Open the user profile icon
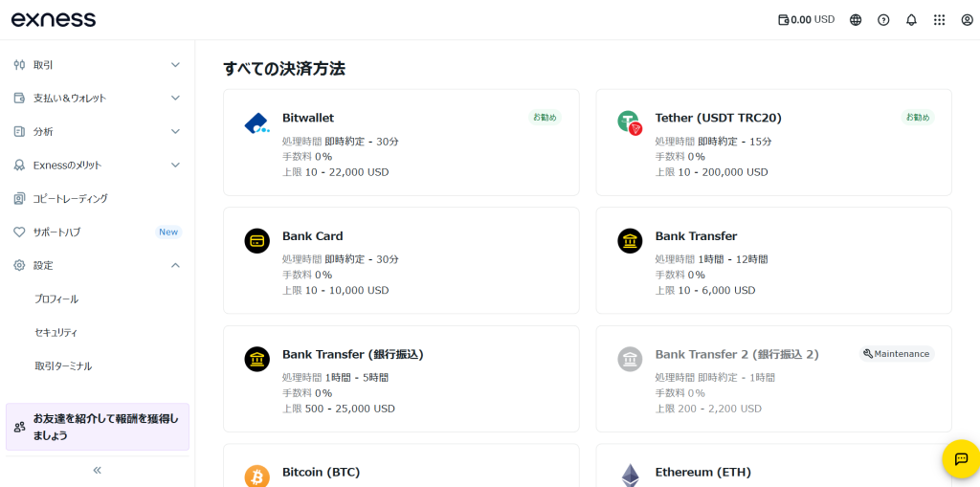The height and width of the screenshot is (487, 980). click(967, 19)
